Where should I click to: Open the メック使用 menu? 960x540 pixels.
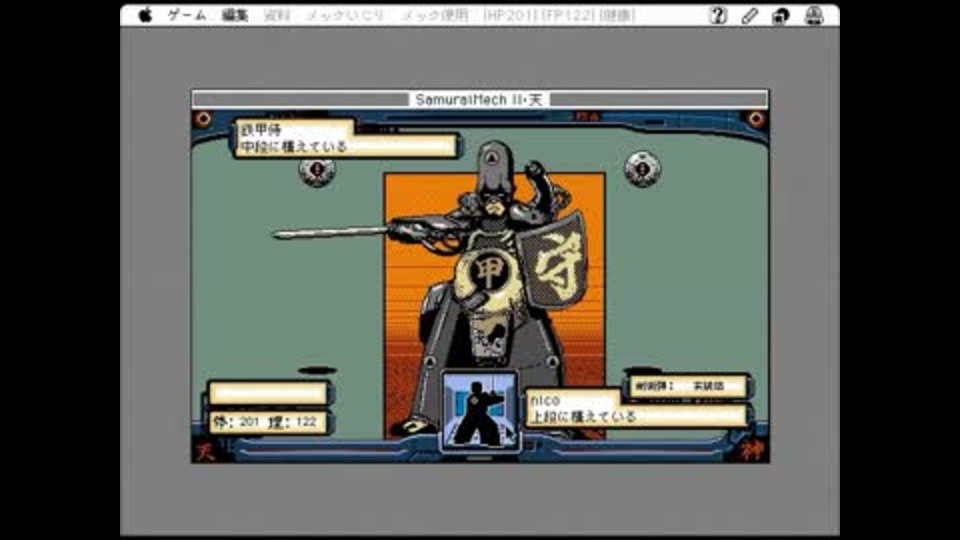tap(435, 15)
